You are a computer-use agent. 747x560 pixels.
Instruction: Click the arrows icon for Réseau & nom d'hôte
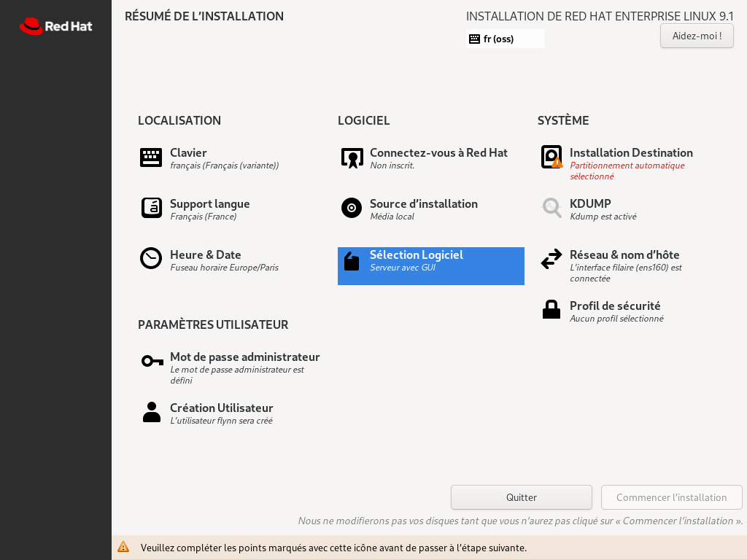pyautogui.click(x=551, y=259)
